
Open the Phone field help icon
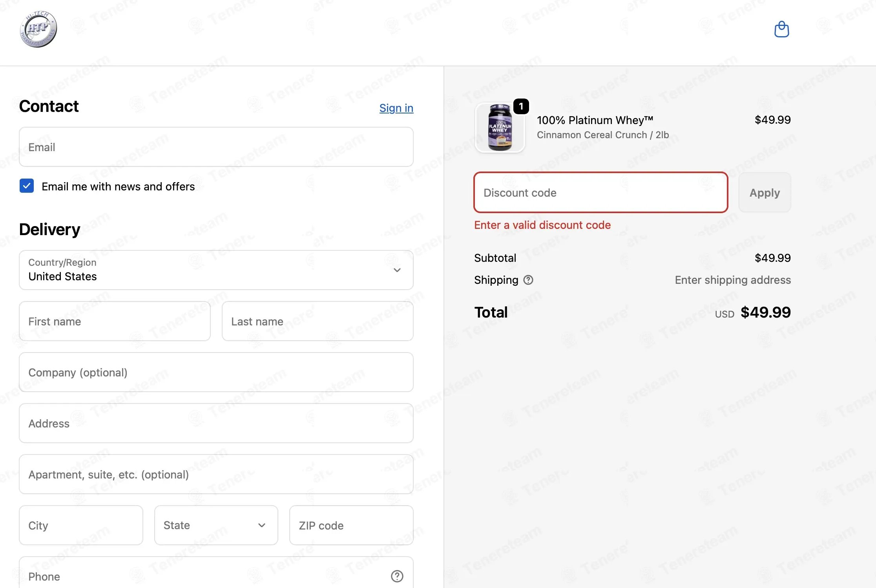click(x=397, y=576)
